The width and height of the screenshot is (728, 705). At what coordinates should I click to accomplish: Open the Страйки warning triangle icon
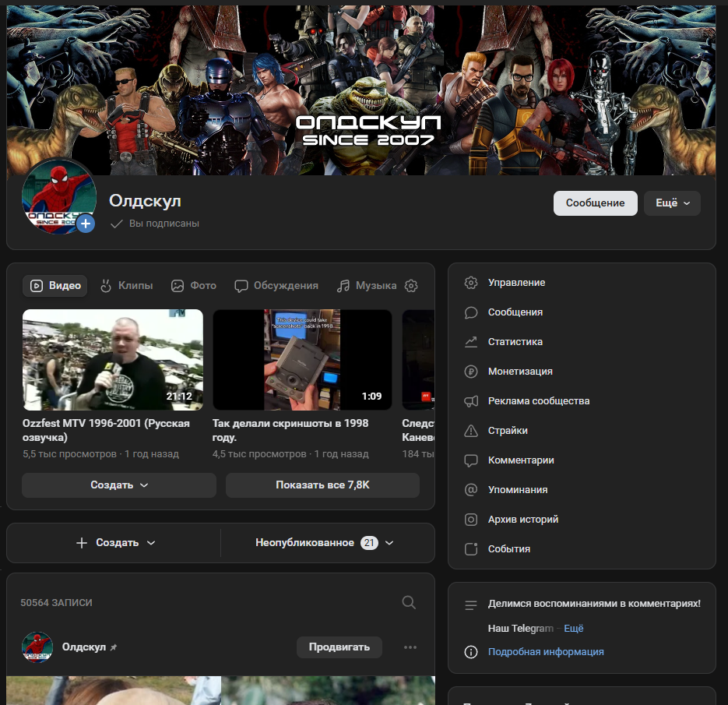[x=471, y=431]
